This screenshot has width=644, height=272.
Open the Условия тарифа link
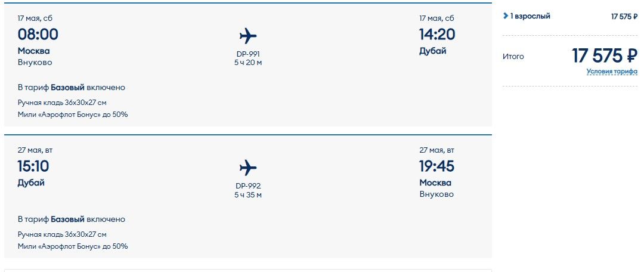tap(612, 72)
